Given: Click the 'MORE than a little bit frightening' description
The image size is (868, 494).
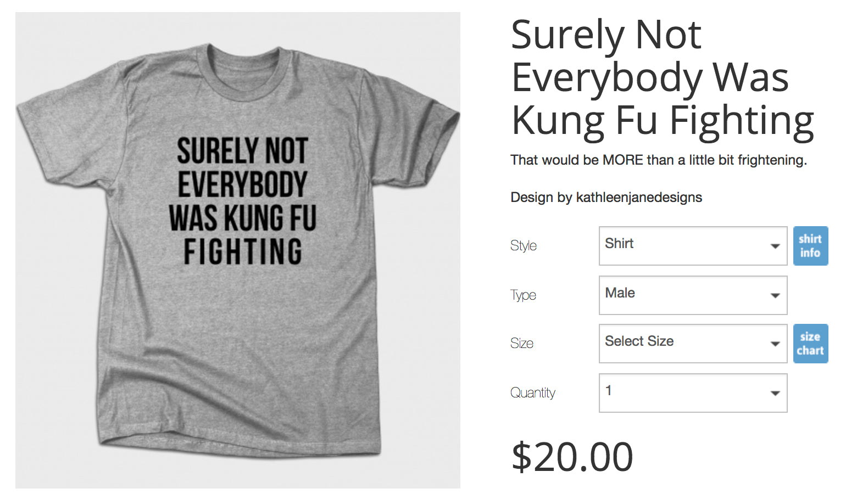Looking at the screenshot, I should coord(658,160).
